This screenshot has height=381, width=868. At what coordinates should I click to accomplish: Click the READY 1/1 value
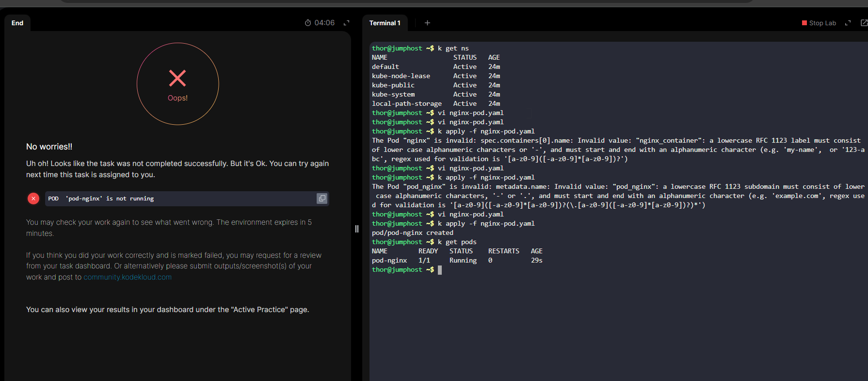pyautogui.click(x=424, y=261)
